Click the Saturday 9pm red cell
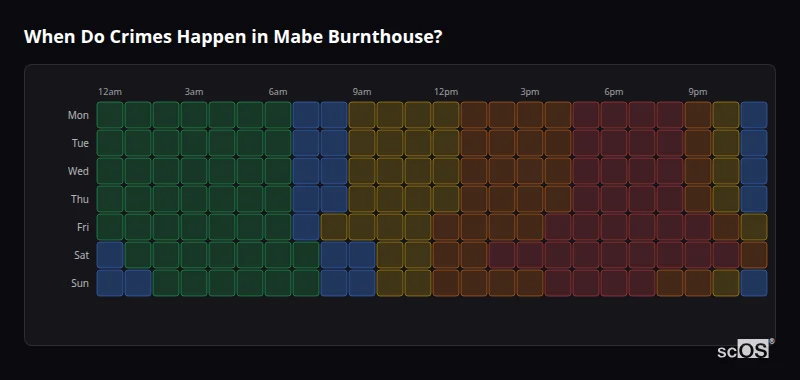Image resolution: width=800 pixels, height=380 pixels. (698, 255)
